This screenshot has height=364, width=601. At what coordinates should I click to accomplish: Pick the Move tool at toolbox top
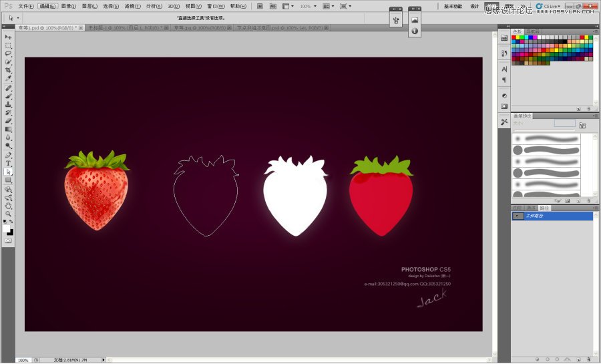click(x=9, y=37)
